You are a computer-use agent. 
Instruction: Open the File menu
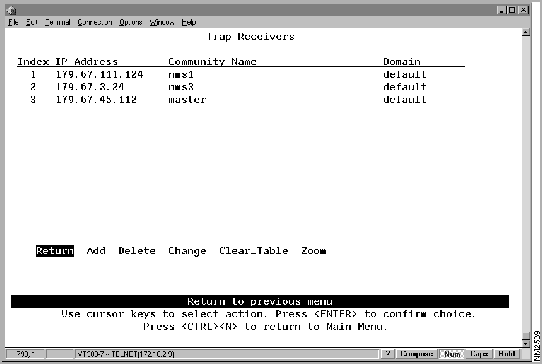click(13, 22)
